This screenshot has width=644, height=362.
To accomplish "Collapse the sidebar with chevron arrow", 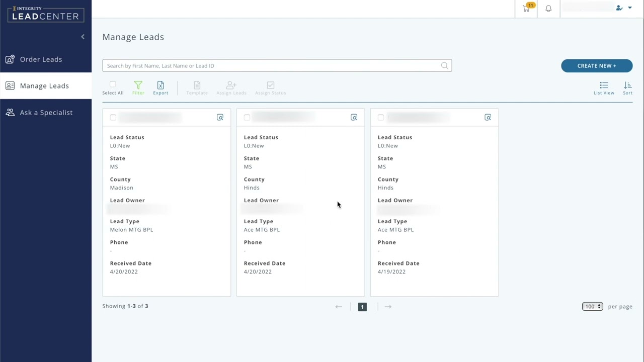I will [x=83, y=37].
